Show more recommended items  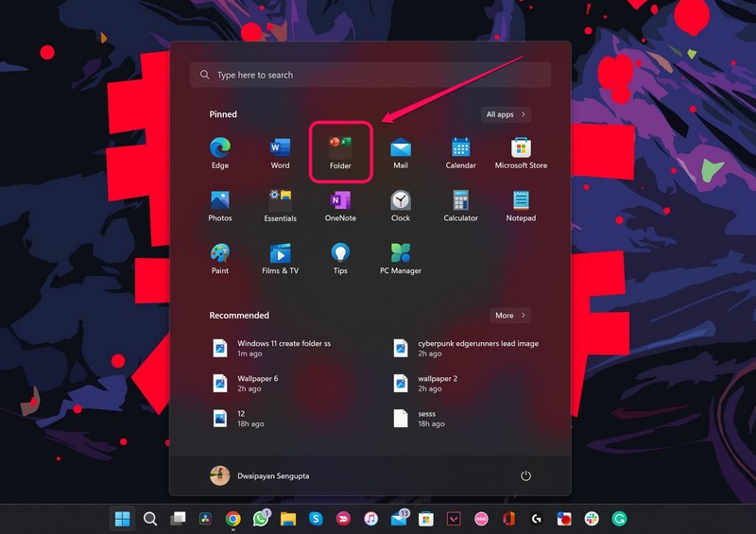point(510,316)
